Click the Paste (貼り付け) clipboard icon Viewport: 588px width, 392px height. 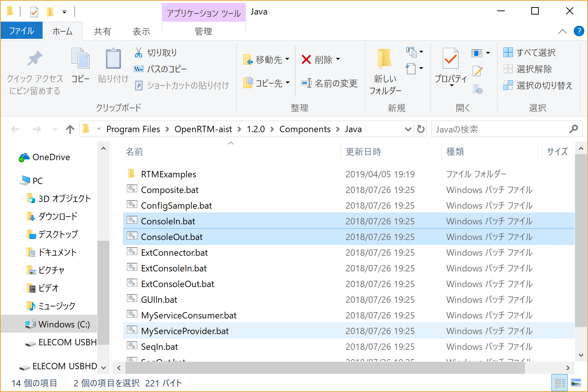point(113,58)
